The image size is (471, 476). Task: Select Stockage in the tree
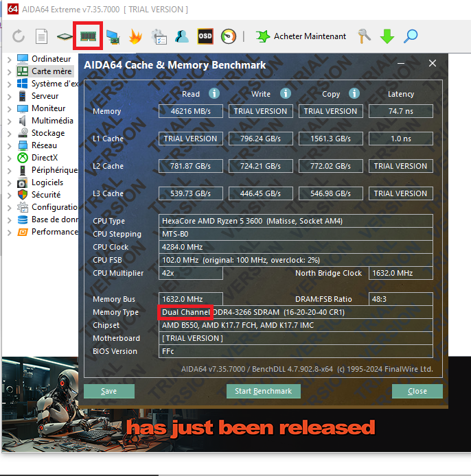coord(48,133)
